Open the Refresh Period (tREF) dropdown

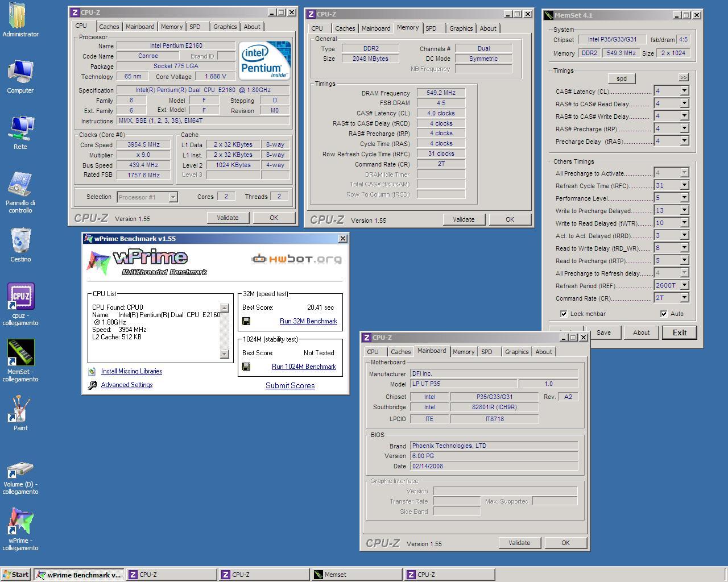click(x=684, y=285)
